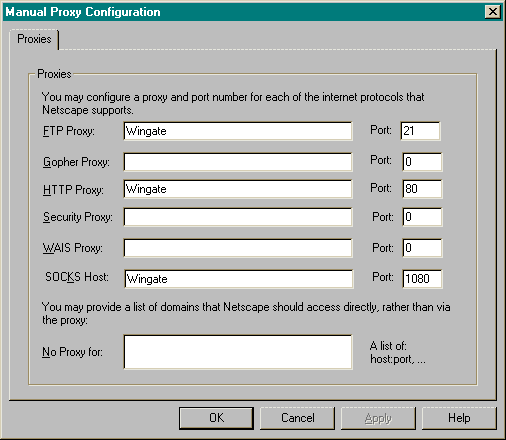Click the HTTP port field showing 80
The height and width of the screenshot is (440, 506).
(x=422, y=189)
